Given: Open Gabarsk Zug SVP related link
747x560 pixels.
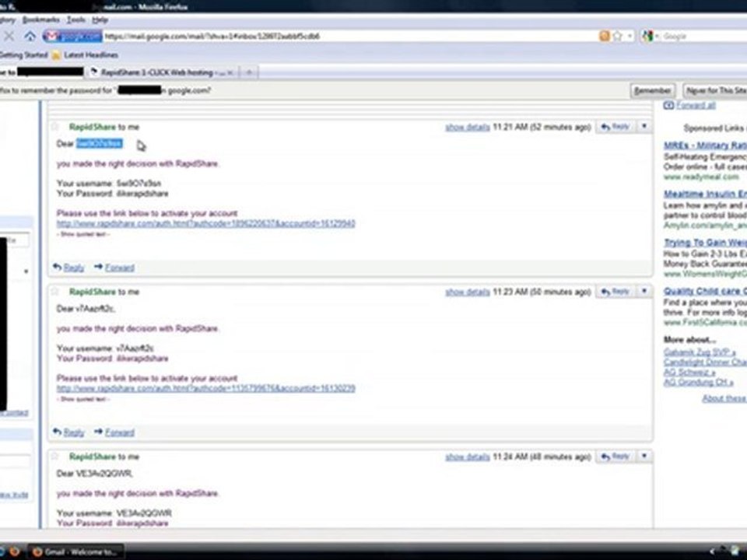Looking at the screenshot, I should (x=700, y=352).
